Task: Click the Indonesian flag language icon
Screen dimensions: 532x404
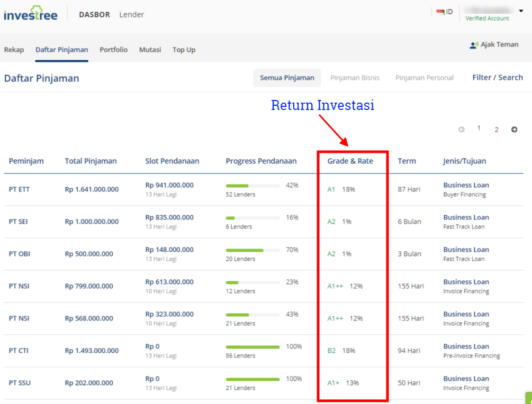Action: (x=439, y=11)
